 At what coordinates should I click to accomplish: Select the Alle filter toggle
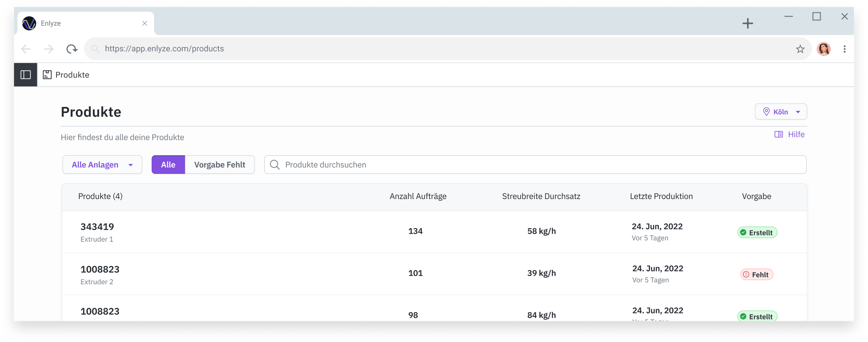click(x=168, y=165)
